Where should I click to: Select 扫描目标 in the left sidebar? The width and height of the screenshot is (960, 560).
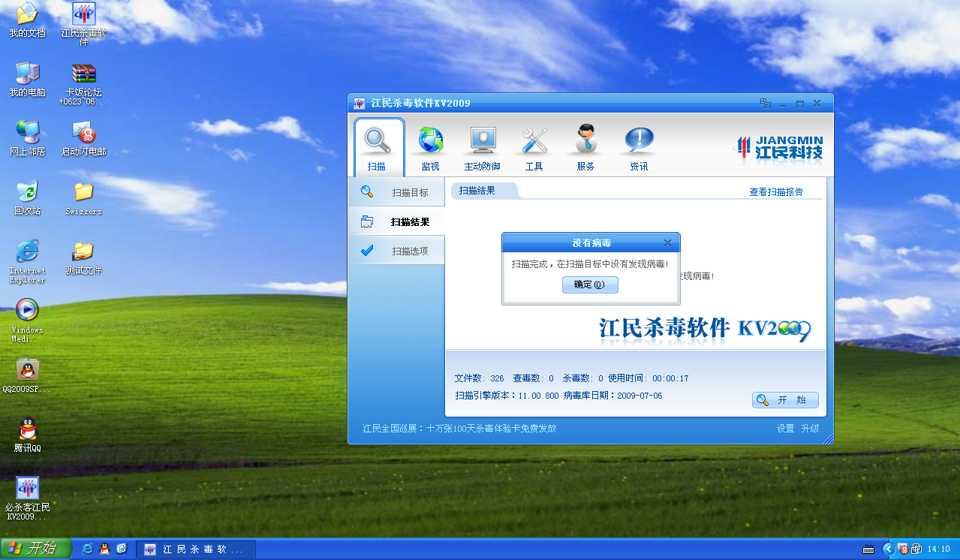pyautogui.click(x=397, y=192)
